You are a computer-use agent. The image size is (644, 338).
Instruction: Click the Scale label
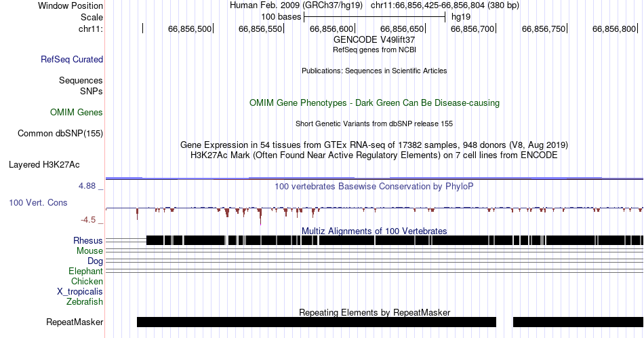[92, 17]
